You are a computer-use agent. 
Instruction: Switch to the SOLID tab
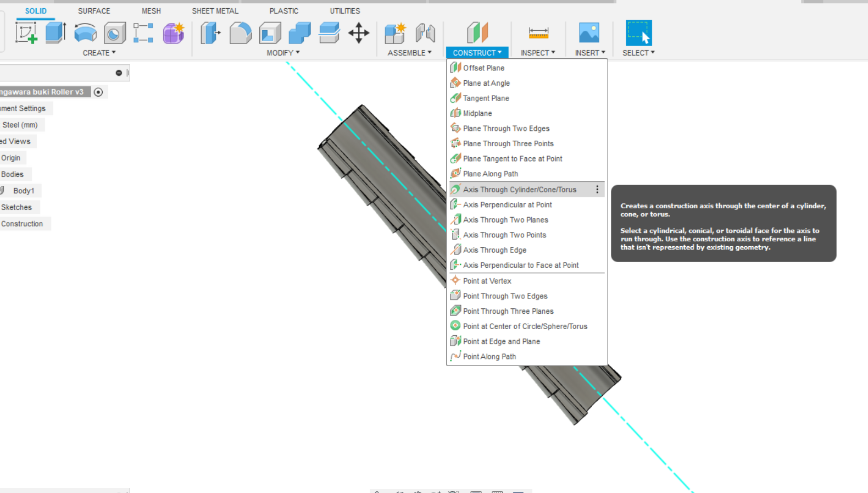pos(36,11)
